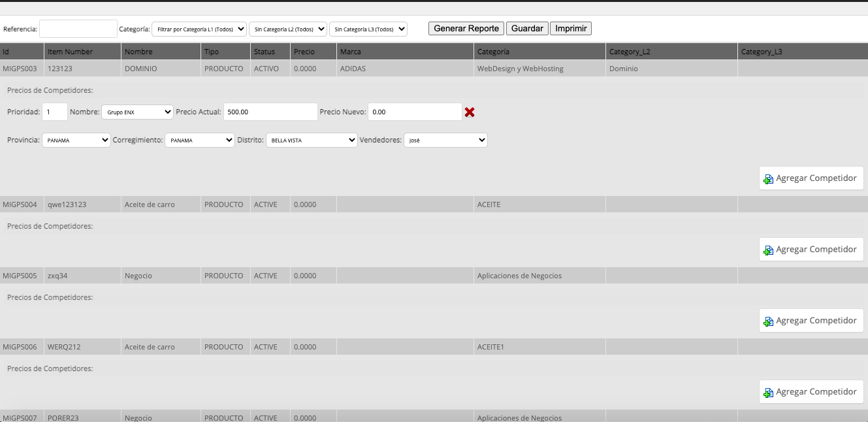Click the Precio Actual field showing 500.00
The width and height of the screenshot is (868, 422).
[x=270, y=112]
